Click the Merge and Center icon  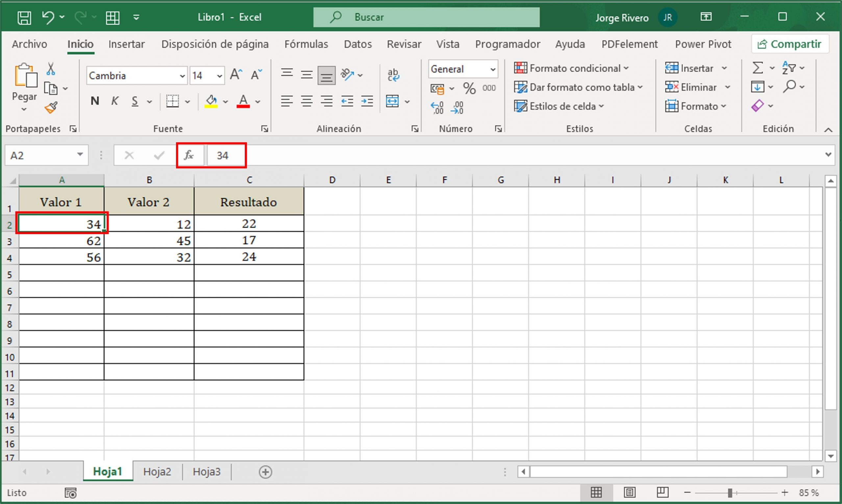pos(392,101)
